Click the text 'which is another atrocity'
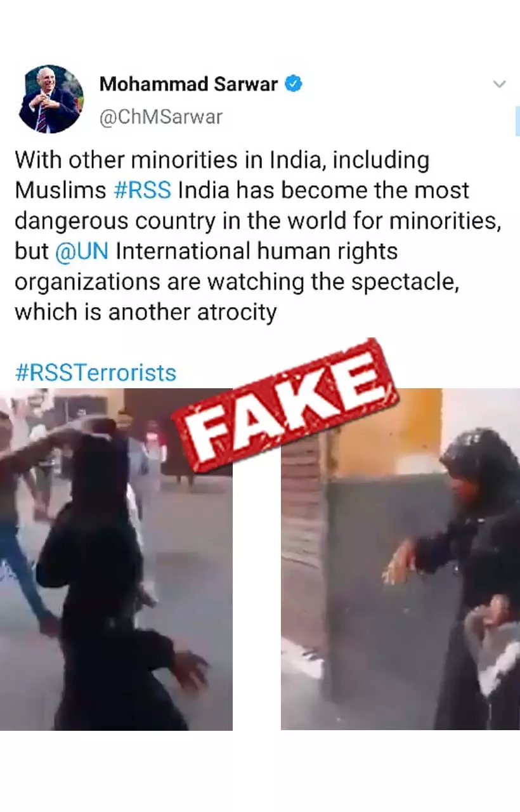The height and width of the screenshot is (812, 520). point(146,311)
